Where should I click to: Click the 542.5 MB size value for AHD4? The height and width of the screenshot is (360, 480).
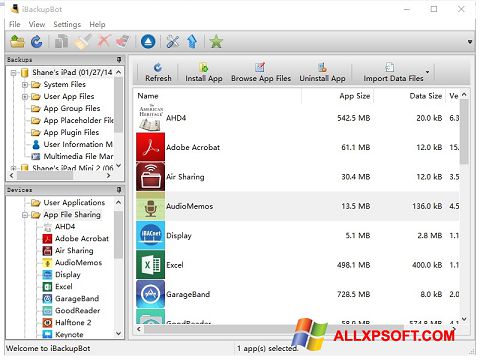[354, 118]
